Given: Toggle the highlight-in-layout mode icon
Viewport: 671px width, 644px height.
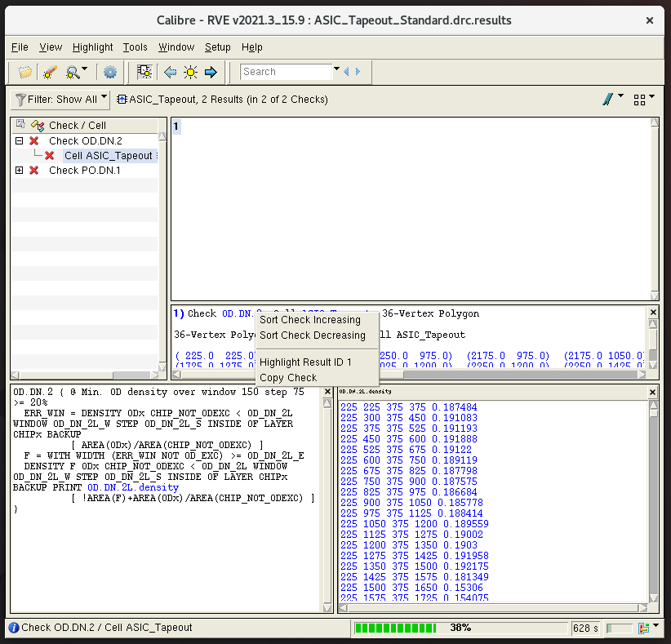Looking at the screenshot, I should (144, 72).
